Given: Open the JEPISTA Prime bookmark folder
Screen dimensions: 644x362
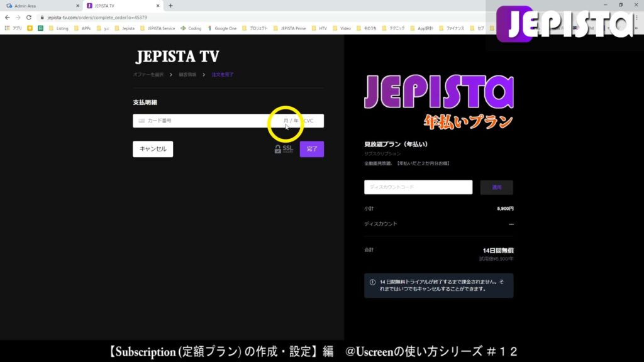Looking at the screenshot, I should [x=289, y=28].
